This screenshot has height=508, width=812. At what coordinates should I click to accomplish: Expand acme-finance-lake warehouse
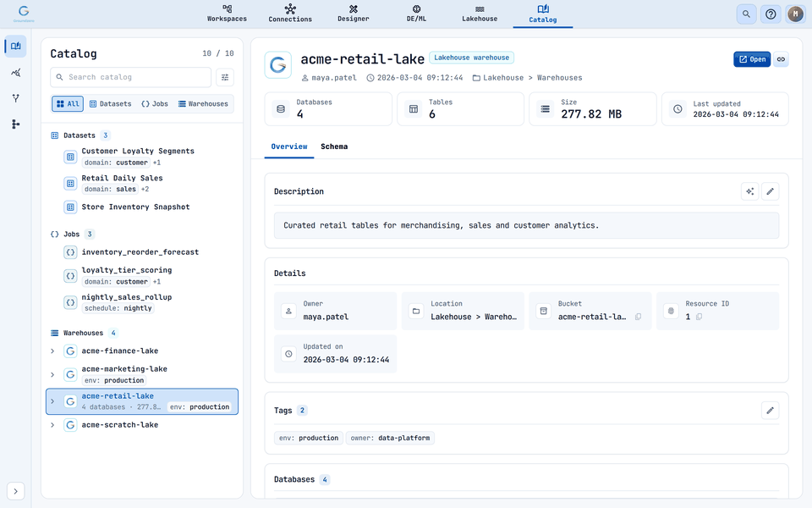[x=52, y=351]
